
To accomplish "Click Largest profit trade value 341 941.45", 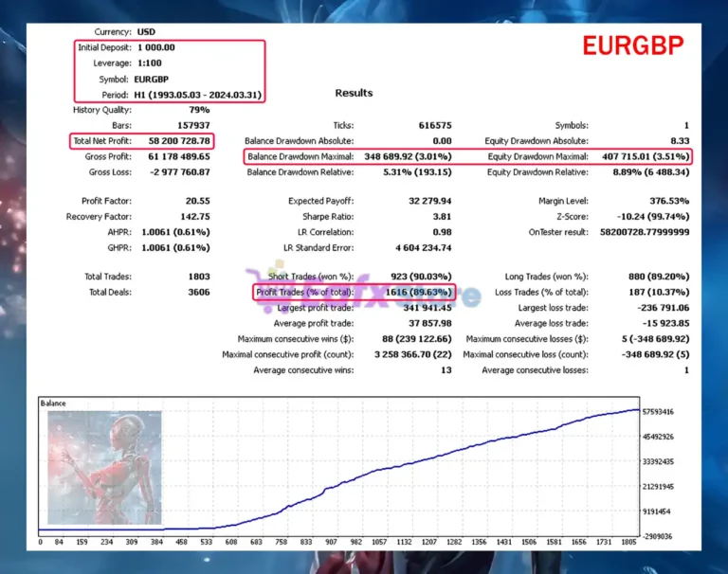I will click(428, 308).
